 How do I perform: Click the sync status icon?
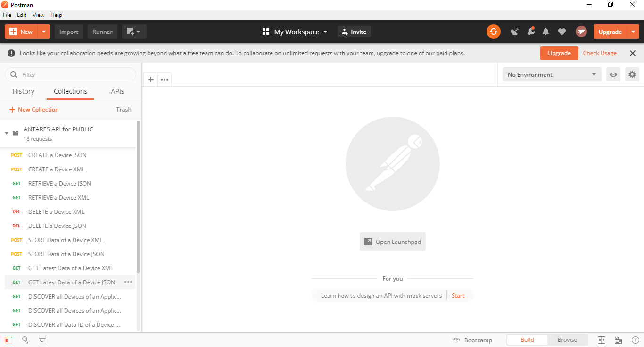coord(493,32)
